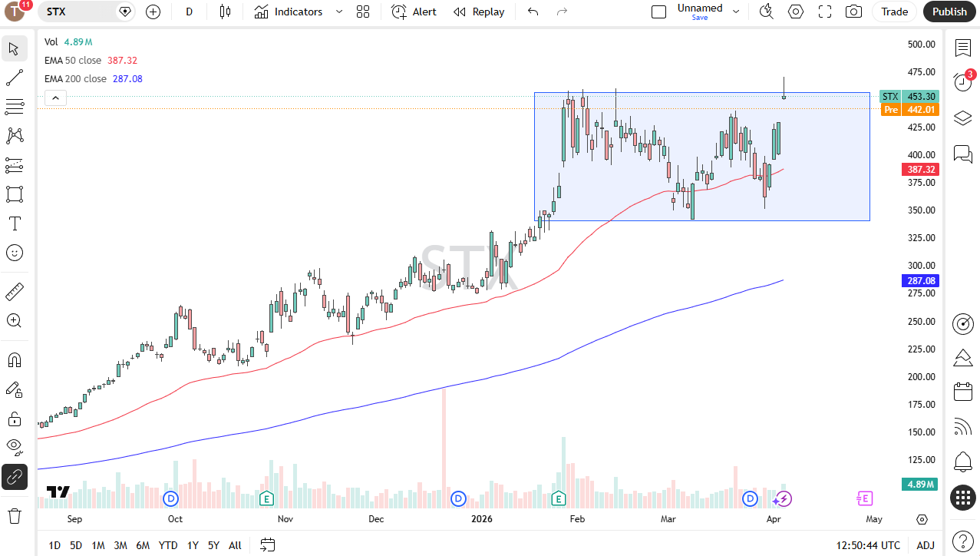The image size is (980, 556).
Task: Select the 1M time range
Action: 98,545
